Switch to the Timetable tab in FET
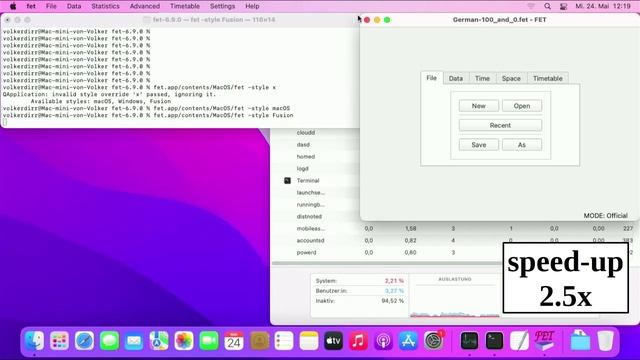 pyautogui.click(x=548, y=78)
